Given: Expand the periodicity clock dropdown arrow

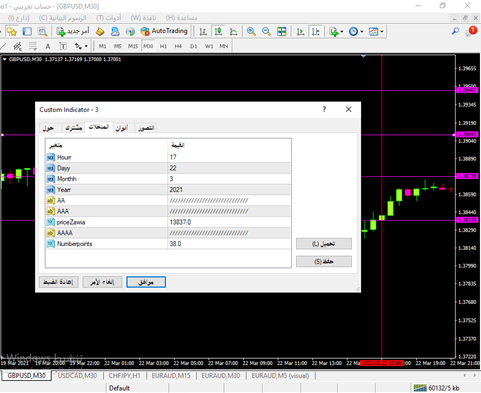Looking at the screenshot, I should click(x=362, y=32).
